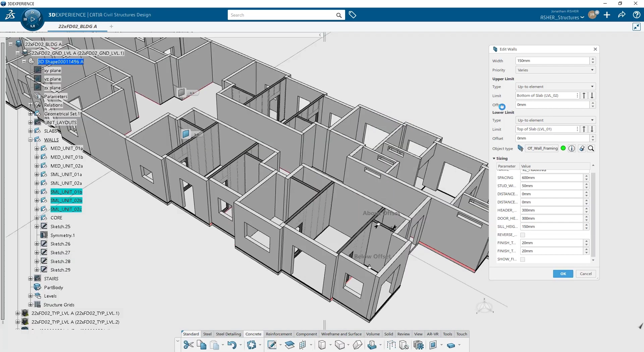
Task: Select the structure grid tool icon
Action: point(303,345)
